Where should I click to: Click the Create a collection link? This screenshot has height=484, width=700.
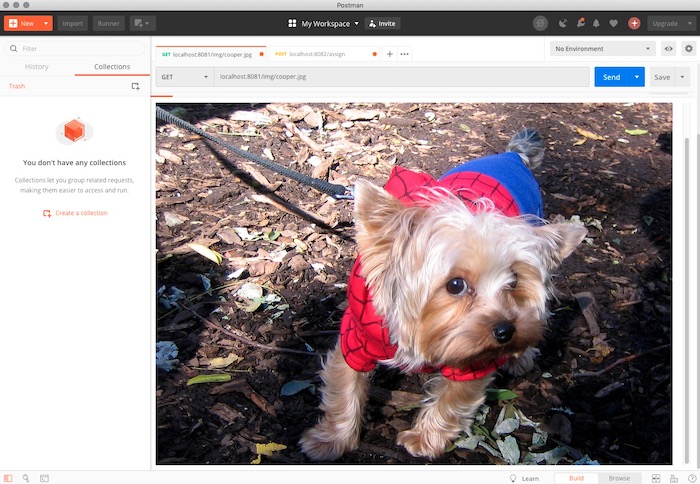[x=75, y=213]
